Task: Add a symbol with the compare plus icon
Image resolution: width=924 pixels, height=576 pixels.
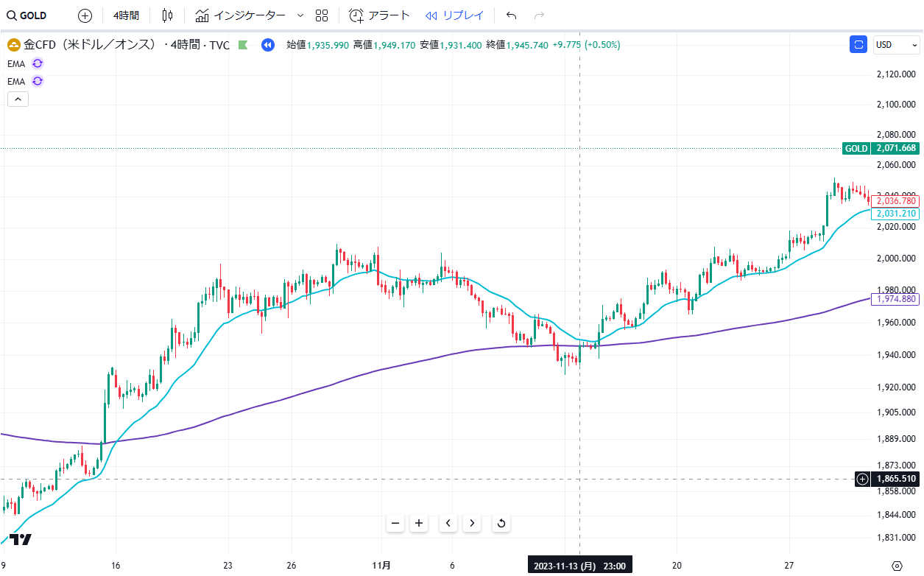Action: [x=85, y=15]
